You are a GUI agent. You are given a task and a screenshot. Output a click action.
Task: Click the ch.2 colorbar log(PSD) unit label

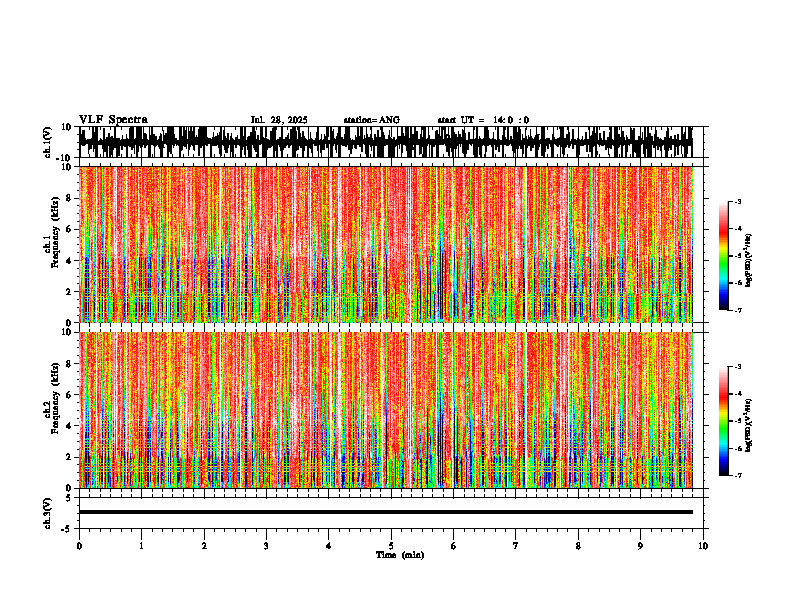pyautogui.click(x=749, y=425)
